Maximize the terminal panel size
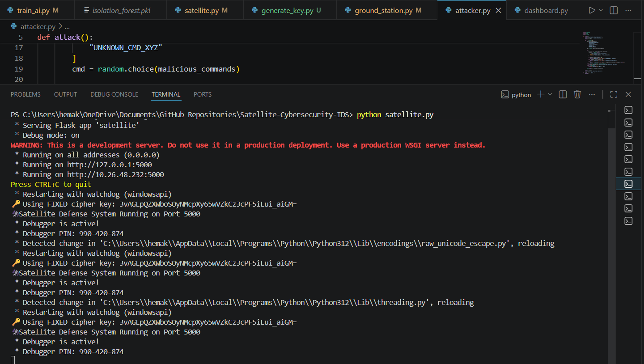The image size is (644, 364). tap(614, 94)
